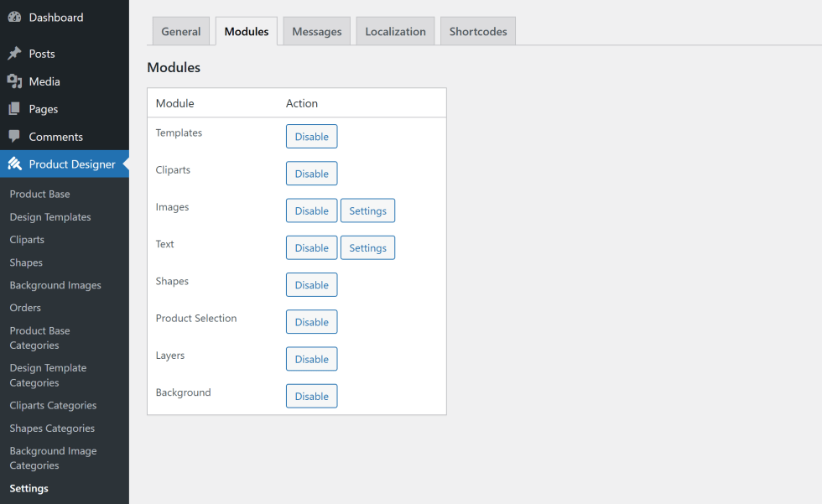Open Settings for the Text module
This screenshot has width=822, height=504.
tap(367, 247)
